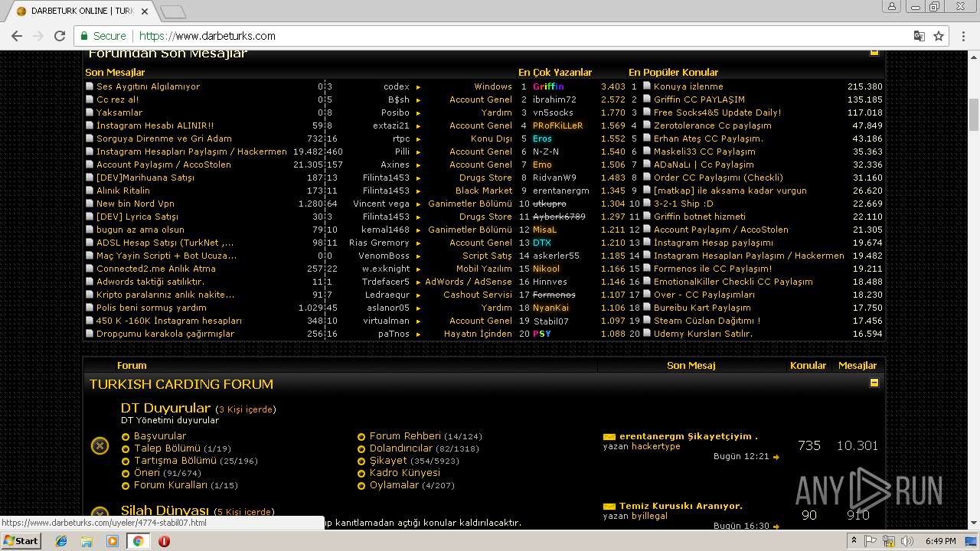
Task: Open the Kadro Künyesi subforum
Action: point(405,473)
